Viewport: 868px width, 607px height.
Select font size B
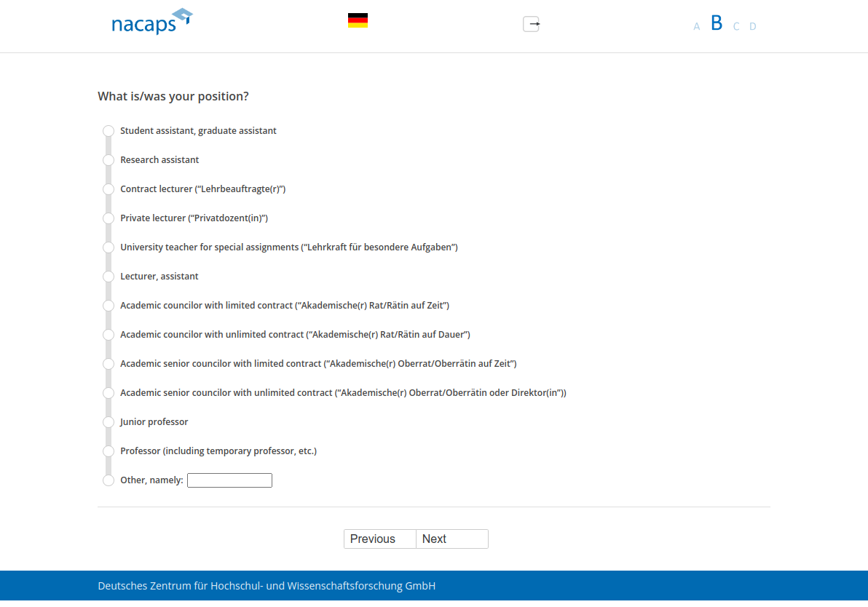pyautogui.click(x=717, y=23)
